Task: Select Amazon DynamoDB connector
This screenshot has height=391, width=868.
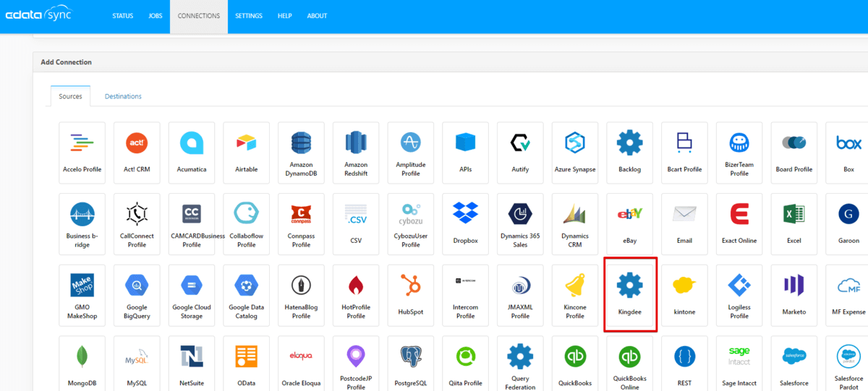Action: [301, 152]
